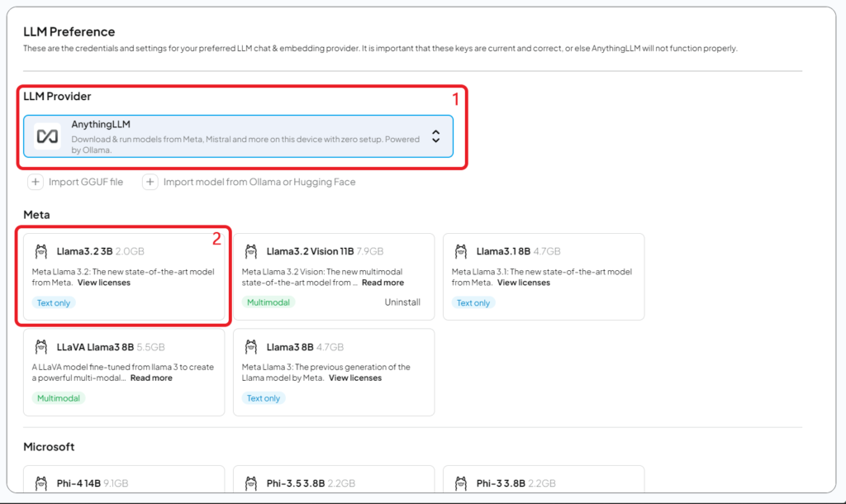The image size is (846, 504).
Task: Open the LLM Provider AnythingLLM dropdown
Action: tap(238, 136)
